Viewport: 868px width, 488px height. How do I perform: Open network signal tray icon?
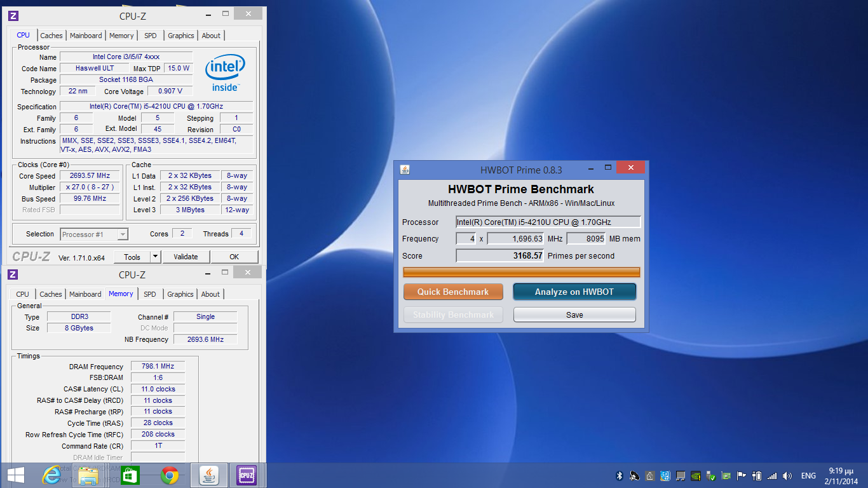(772, 475)
